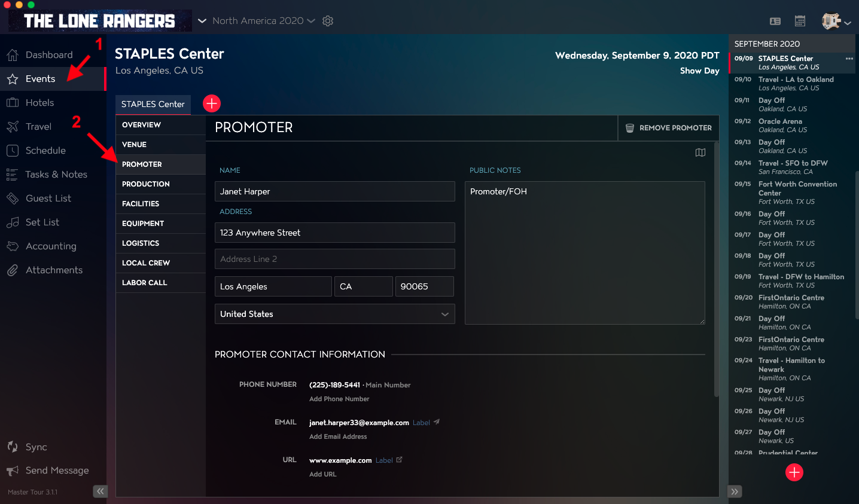This screenshot has height=504, width=859.
Task: Click address field 123 Anywhere Street
Action: 335,233
